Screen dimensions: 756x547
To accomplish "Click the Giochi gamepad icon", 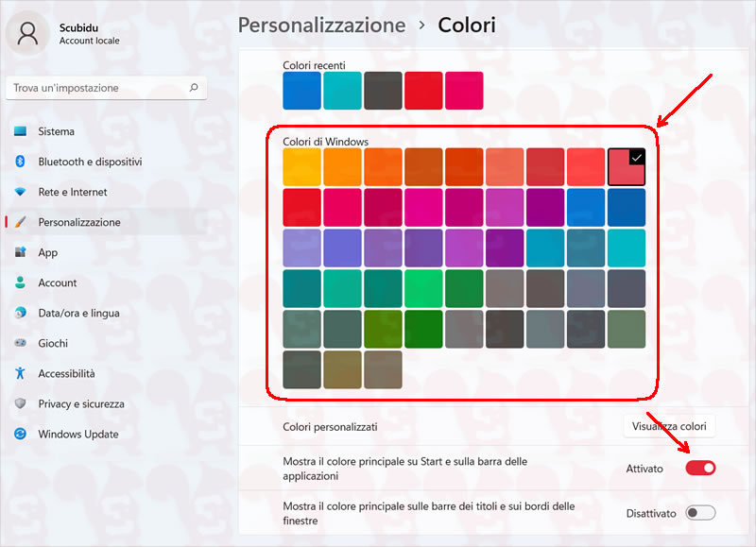I will point(20,343).
